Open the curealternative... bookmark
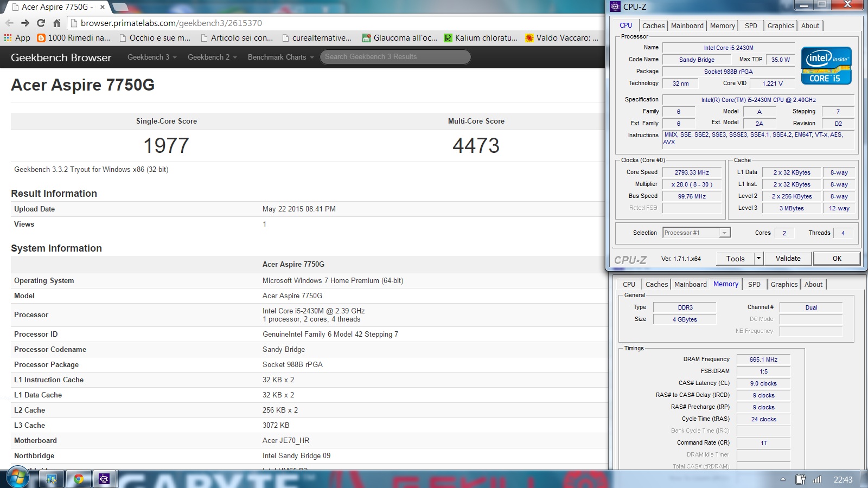The image size is (868, 488). 317,38
